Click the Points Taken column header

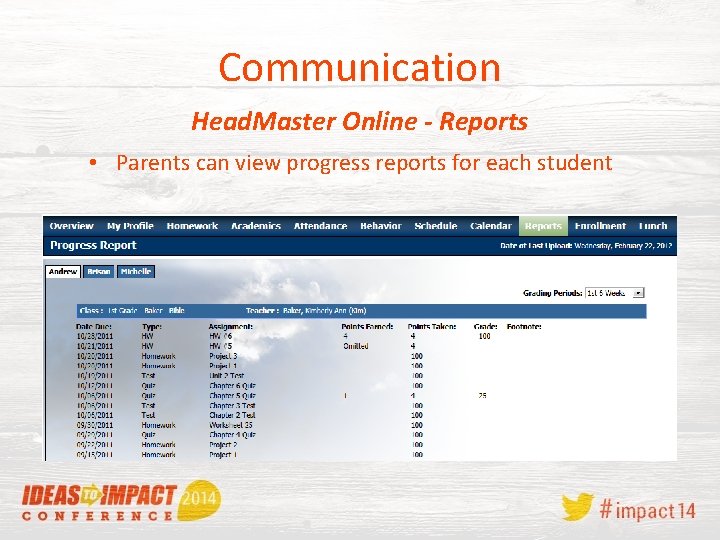[x=432, y=326]
